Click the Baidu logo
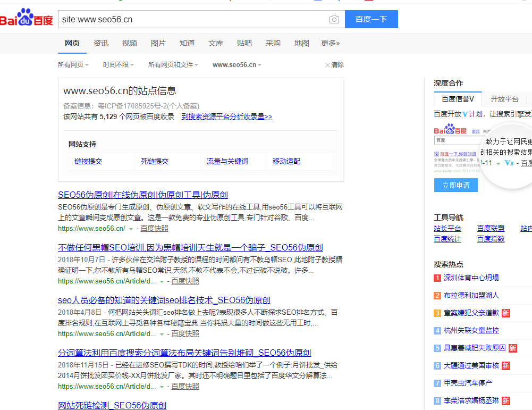 point(27,18)
